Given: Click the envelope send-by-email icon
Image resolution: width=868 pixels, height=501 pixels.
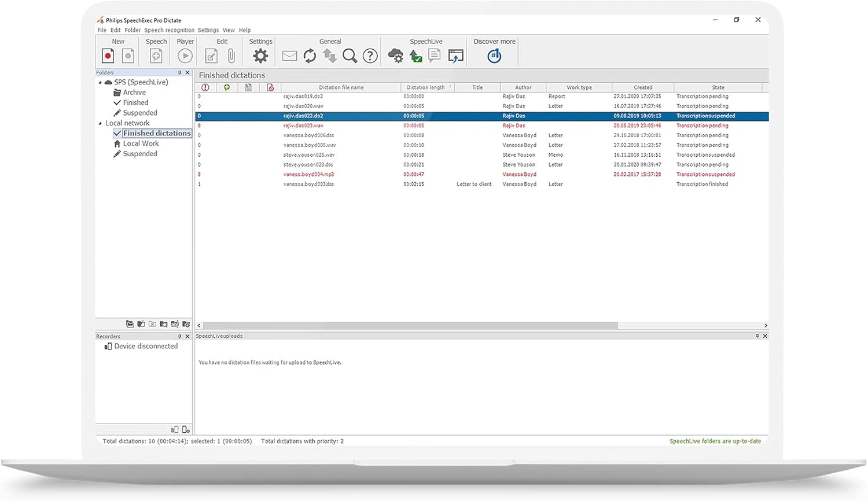Looking at the screenshot, I should pos(289,56).
